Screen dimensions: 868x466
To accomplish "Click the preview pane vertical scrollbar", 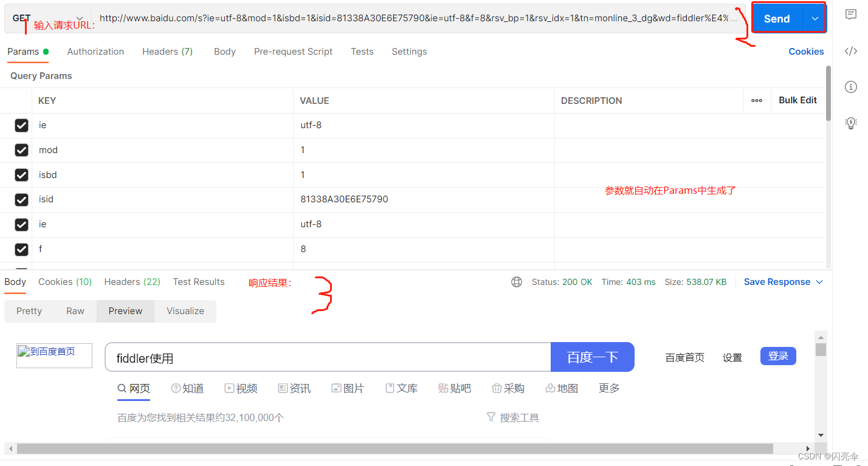I will (x=821, y=349).
